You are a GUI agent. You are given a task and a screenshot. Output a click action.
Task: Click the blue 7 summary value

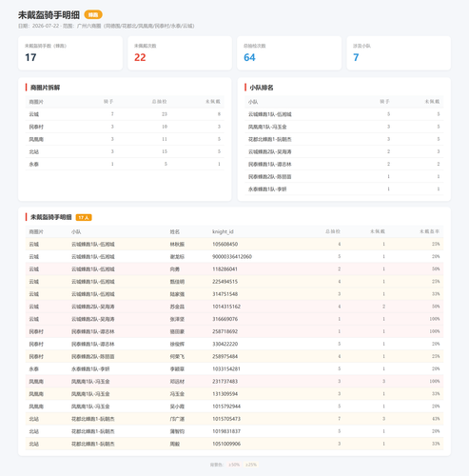(x=356, y=57)
